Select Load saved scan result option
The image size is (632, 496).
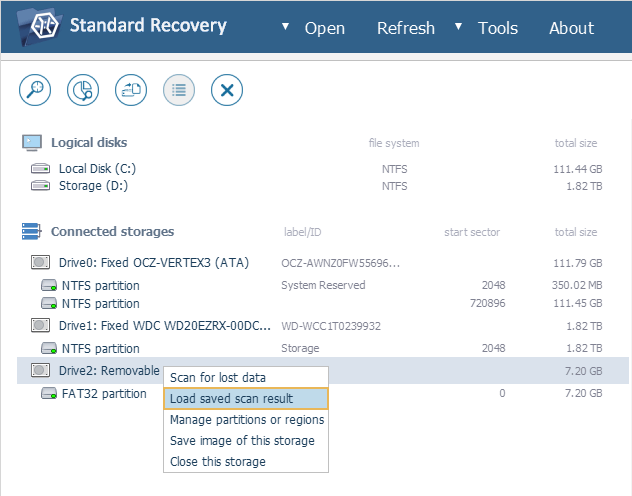[x=231, y=398]
